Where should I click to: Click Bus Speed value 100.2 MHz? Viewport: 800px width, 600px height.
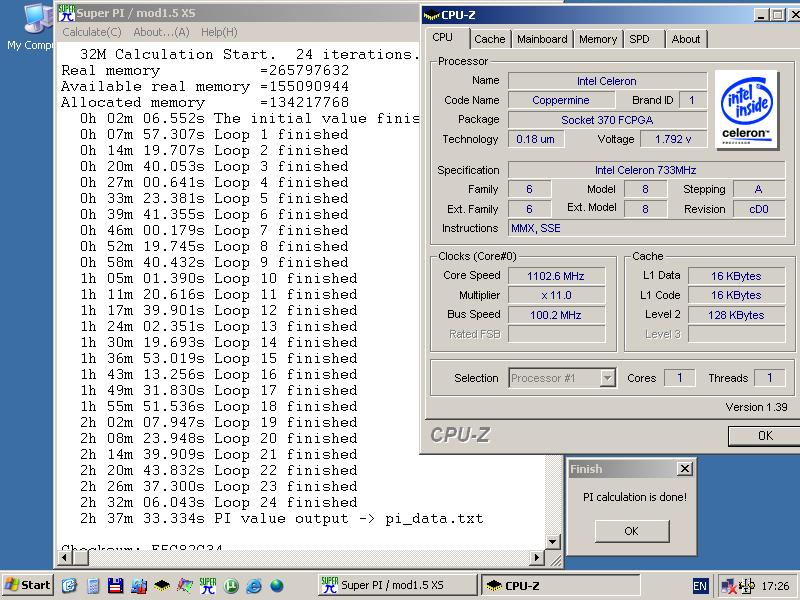click(x=556, y=315)
